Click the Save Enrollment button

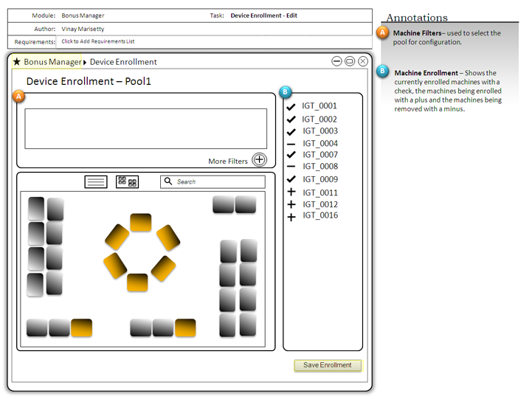328,365
